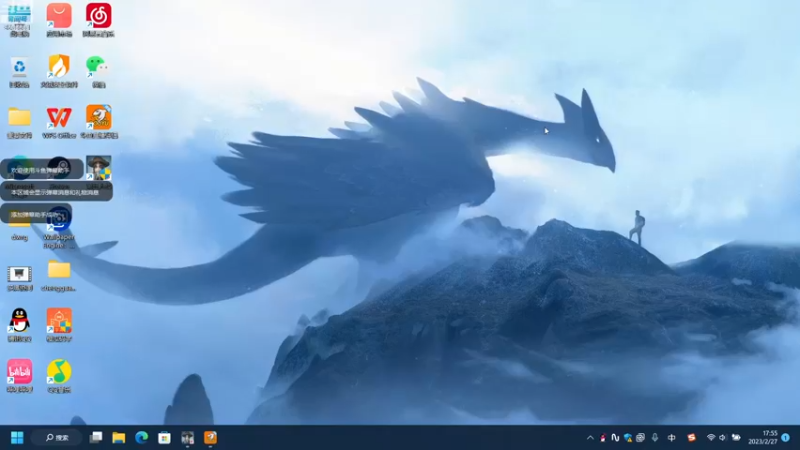This screenshot has width=800, height=450.
Task: Click the bottom danmaku helper plugin message
Action: (x=36, y=214)
